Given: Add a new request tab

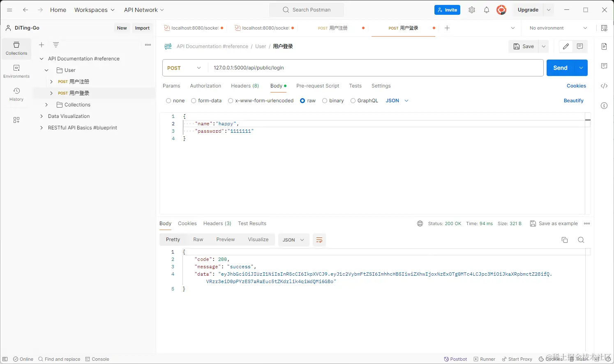Looking at the screenshot, I should 447,28.
